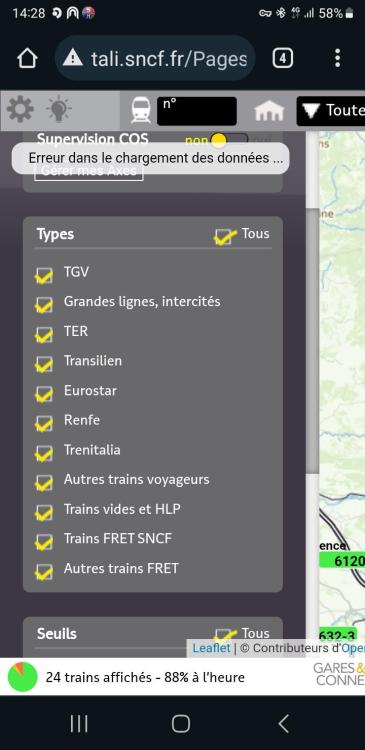Viewport: 365px width, 750px height.
Task: Uncheck the TGV checkbox
Action: point(44,275)
